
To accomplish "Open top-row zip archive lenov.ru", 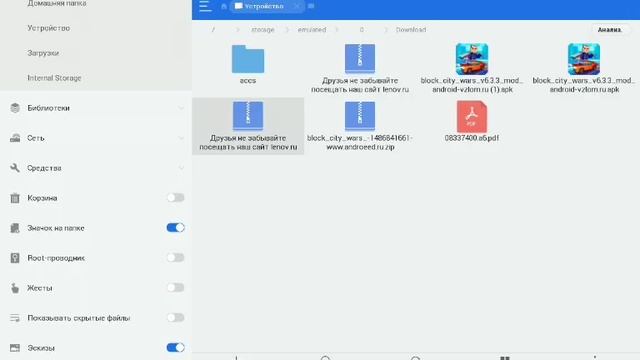I will (x=360, y=69).
